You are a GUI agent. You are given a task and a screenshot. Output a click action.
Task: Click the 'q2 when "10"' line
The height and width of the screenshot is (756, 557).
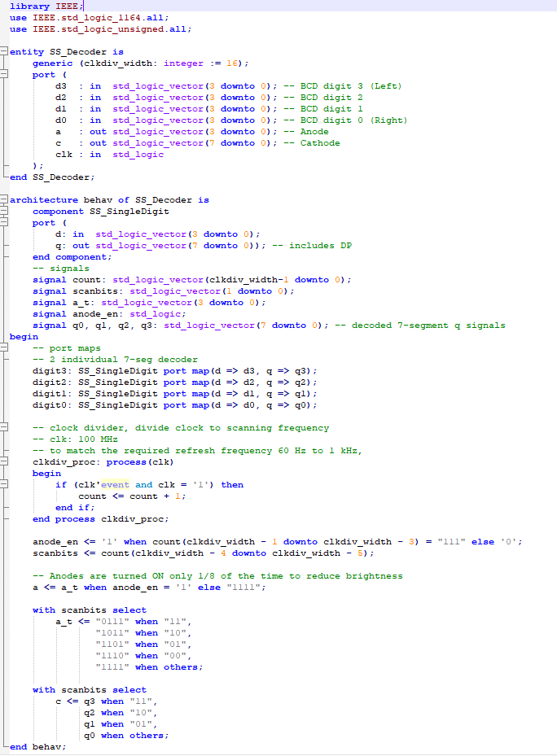(121, 713)
